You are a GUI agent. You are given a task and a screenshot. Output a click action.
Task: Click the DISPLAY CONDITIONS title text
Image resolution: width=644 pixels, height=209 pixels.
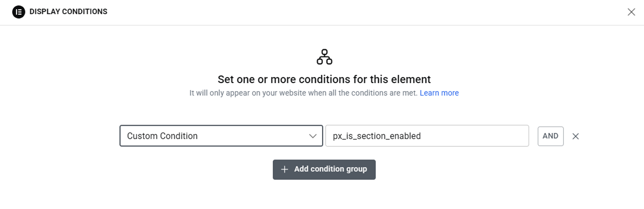coord(68,12)
